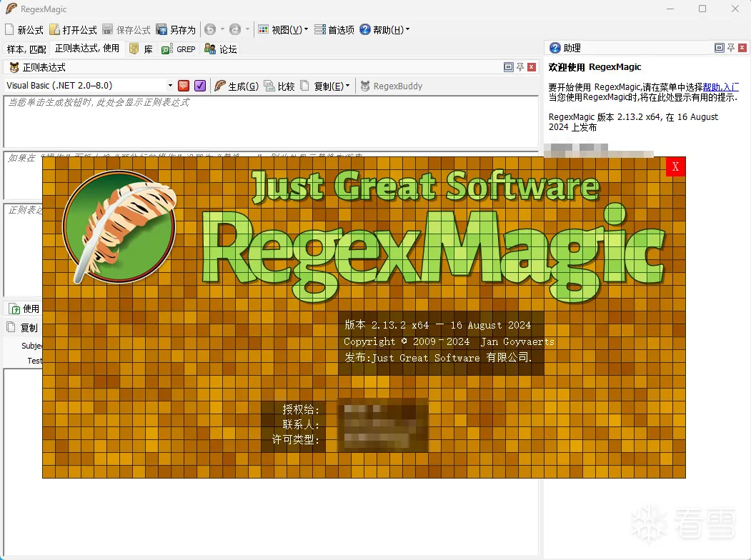The width and height of the screenshot is (751, 560).
Task: Click the undo arrow icon in toolbar
Action: click(210, 30)
